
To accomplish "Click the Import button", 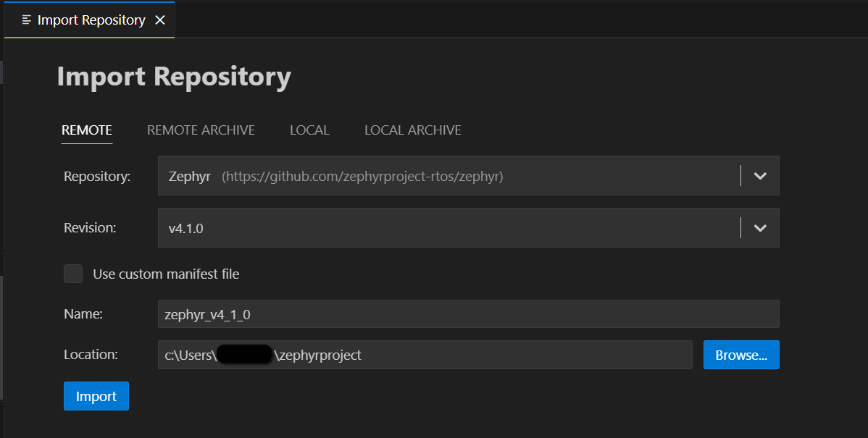I will click(x=96, y=396).
